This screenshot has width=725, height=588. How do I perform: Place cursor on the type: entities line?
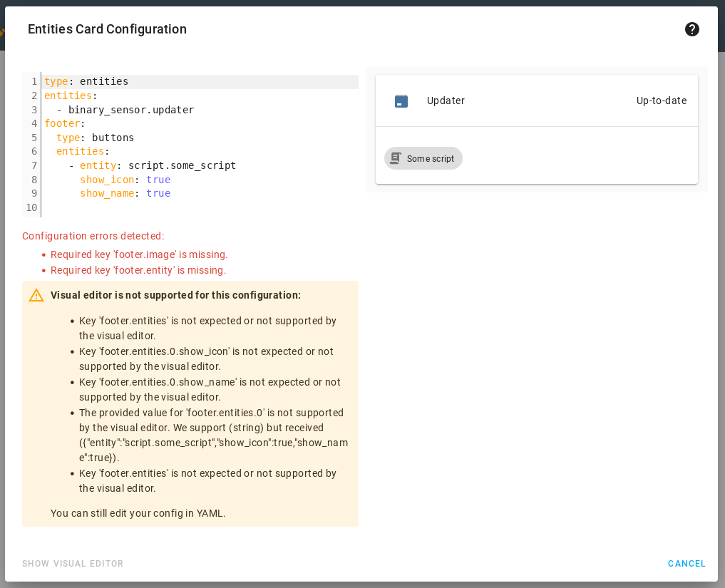[86, 81]
